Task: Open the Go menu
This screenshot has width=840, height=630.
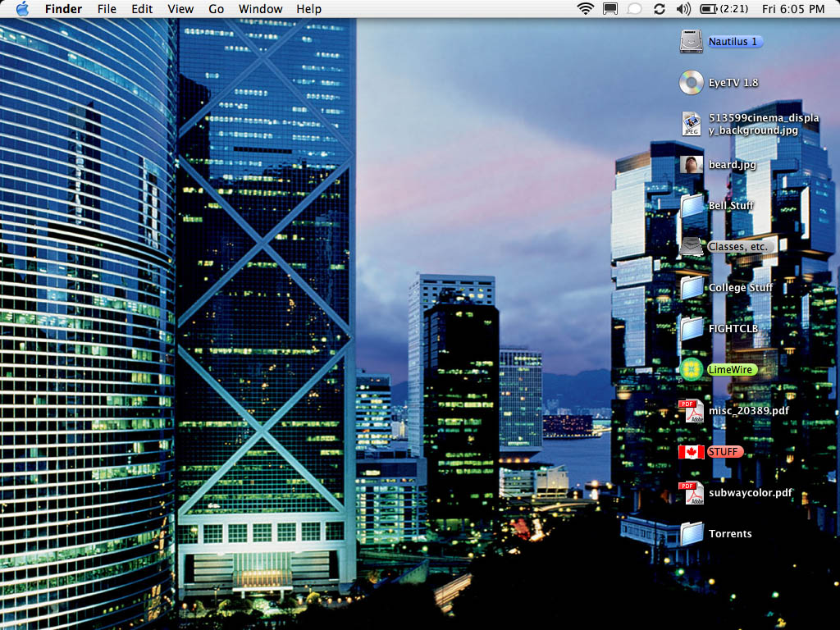Action: 217,9
